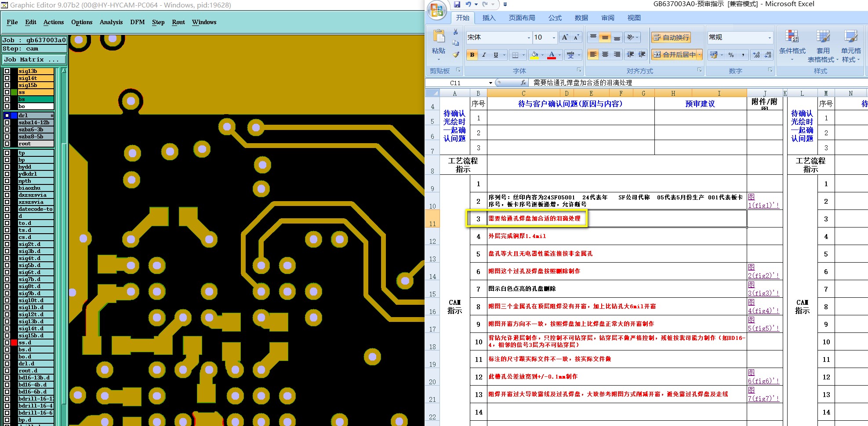The height and width of the screenshot is (426, 868).
Task: Click the decrease indent icon
Action: coord(631,54)
